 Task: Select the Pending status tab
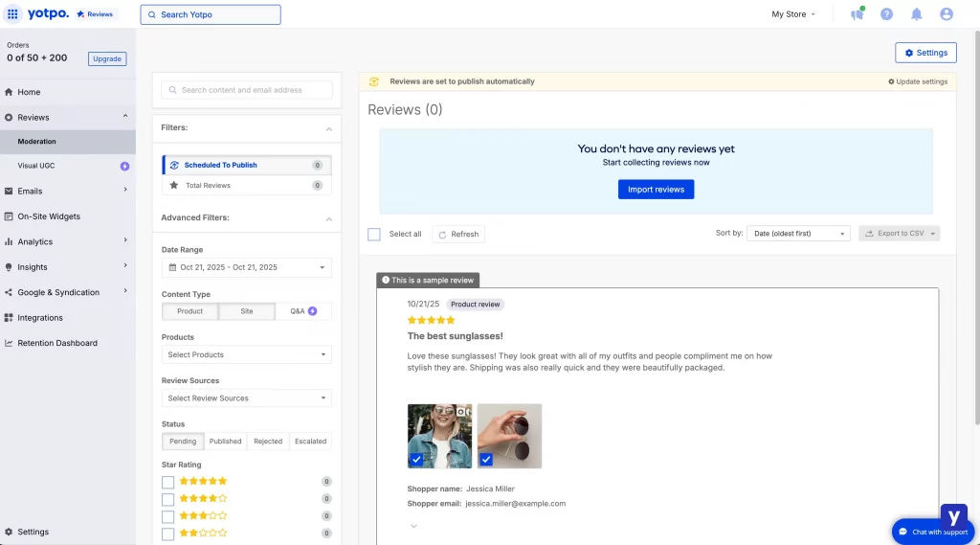coord(183,442)
